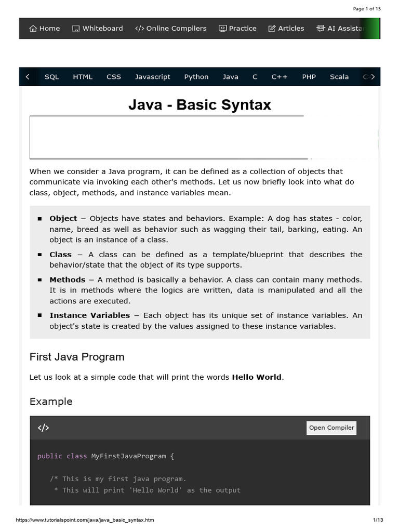Click the bold term Methods
This screenshot has width=399, height=532.
point(68,280)
